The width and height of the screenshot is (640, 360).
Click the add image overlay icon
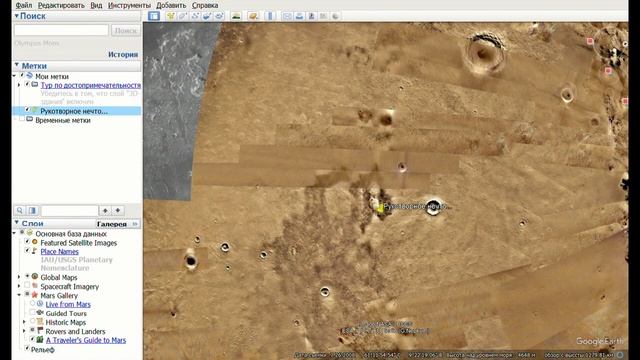207,16
